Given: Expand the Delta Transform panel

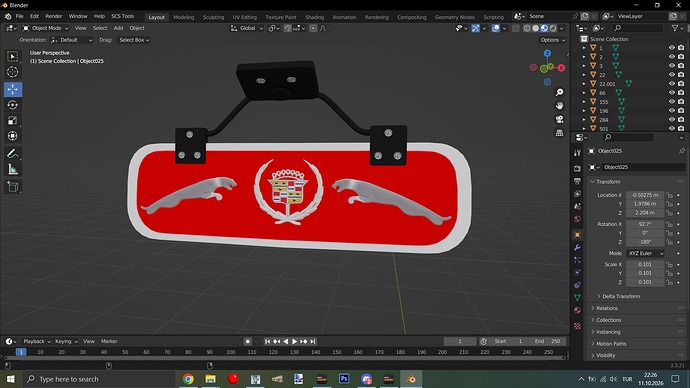Looking at the screenshot, I should pos(620,296).
